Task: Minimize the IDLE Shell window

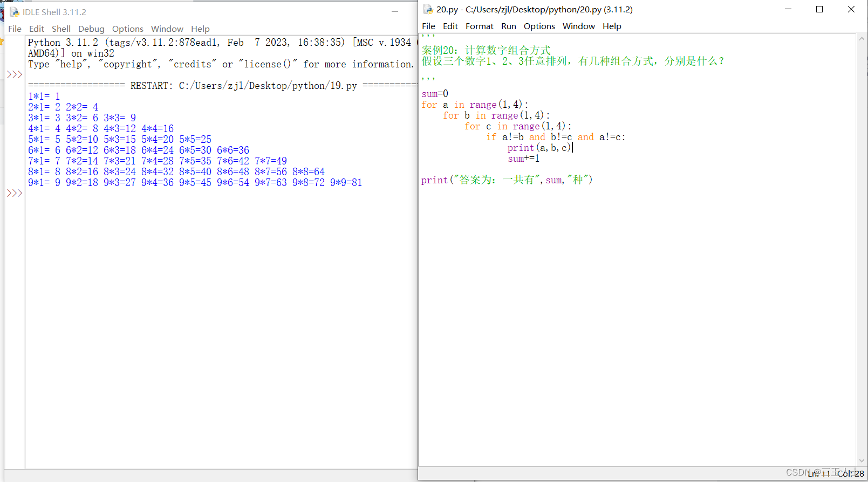Action: (x=395, y=12)
